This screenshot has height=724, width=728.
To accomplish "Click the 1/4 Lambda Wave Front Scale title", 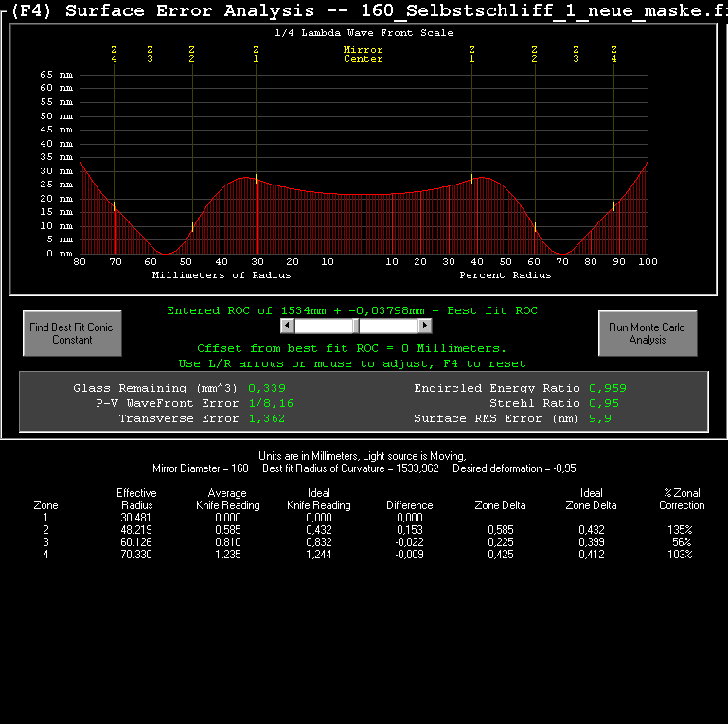I will click(364, 33).
